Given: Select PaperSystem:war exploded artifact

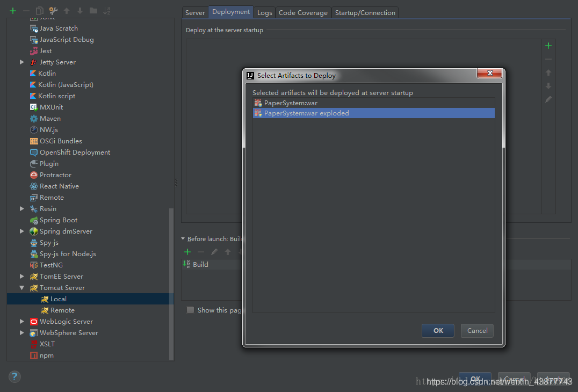Looking at the screenshot, I should coord(374,113).
